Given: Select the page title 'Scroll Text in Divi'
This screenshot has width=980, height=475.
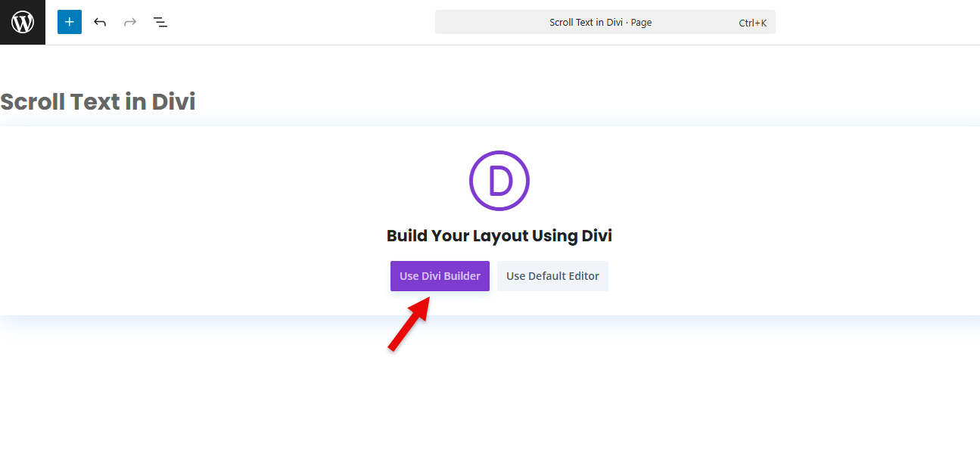Looking at the screenshot, I should coord(98,101).
